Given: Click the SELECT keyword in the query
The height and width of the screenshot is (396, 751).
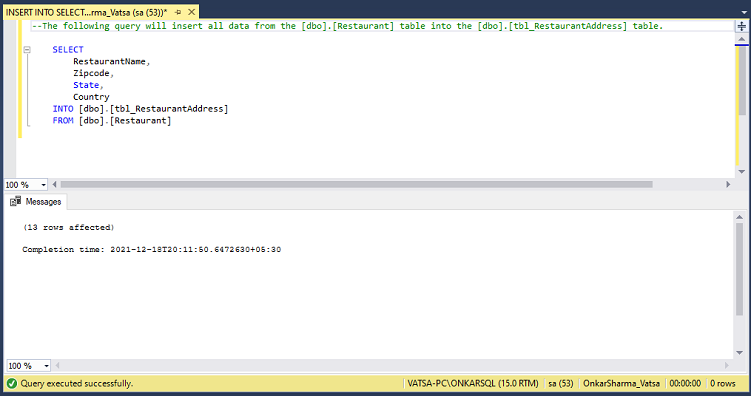Looking at the screenshot, I should pos(68,49).
